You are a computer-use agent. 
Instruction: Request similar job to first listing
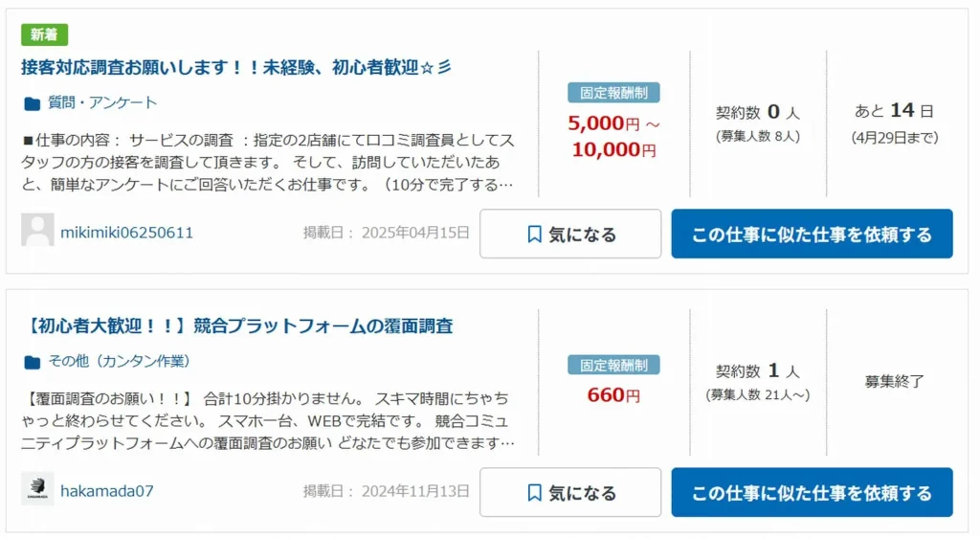pos(812,234)
